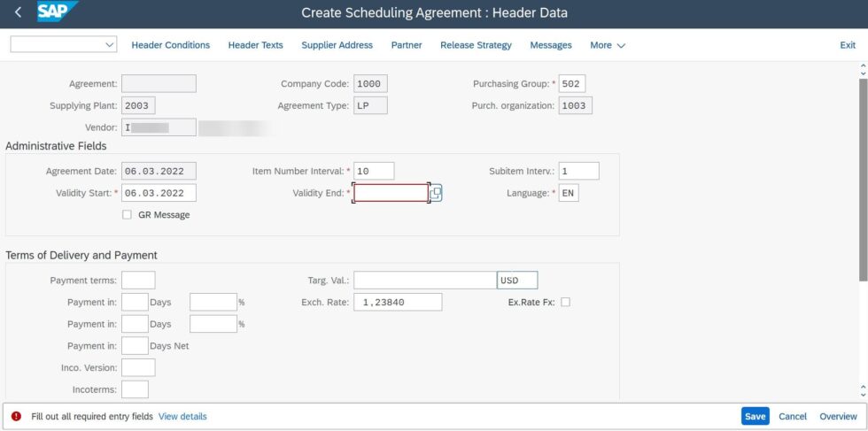868x431 pixels.
Task: Click the red error status icon
Action: (x=16, y=416)
